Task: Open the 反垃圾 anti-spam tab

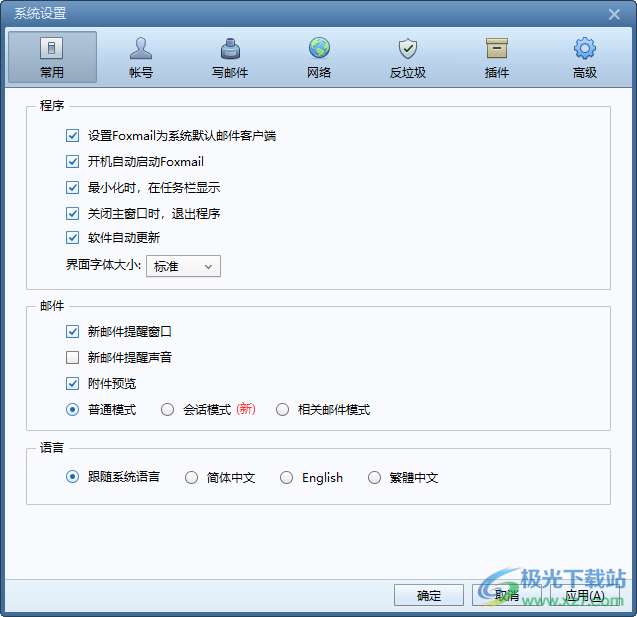Action: pyautogui.click(x=407, y=57)
